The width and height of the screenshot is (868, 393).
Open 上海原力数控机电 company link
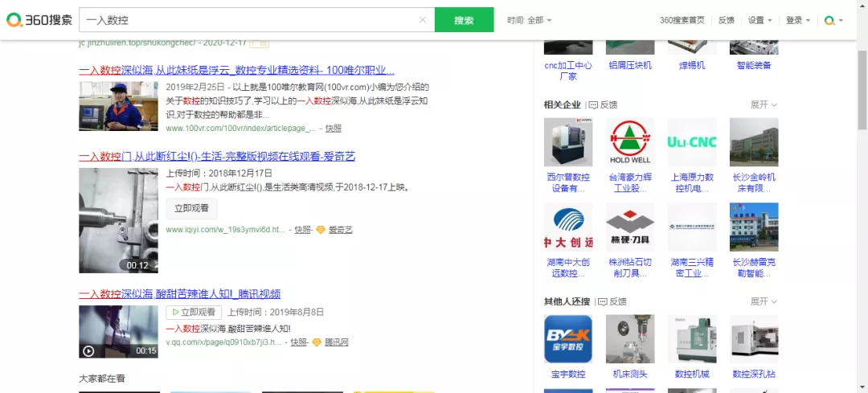(692, 183)
